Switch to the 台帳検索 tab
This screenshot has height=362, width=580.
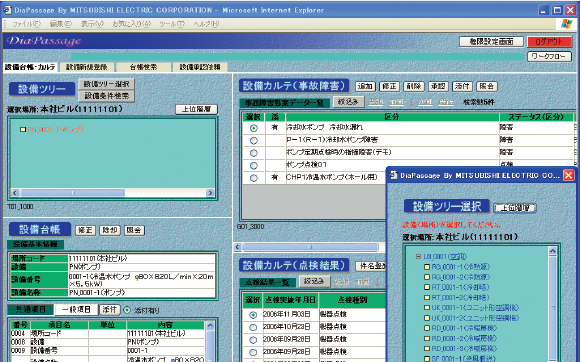144,67
